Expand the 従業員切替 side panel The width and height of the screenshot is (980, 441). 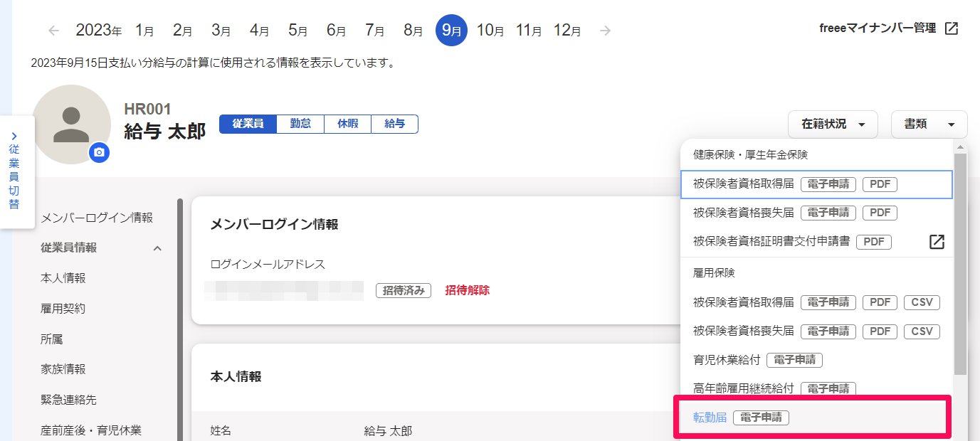[x=14, y=171]
